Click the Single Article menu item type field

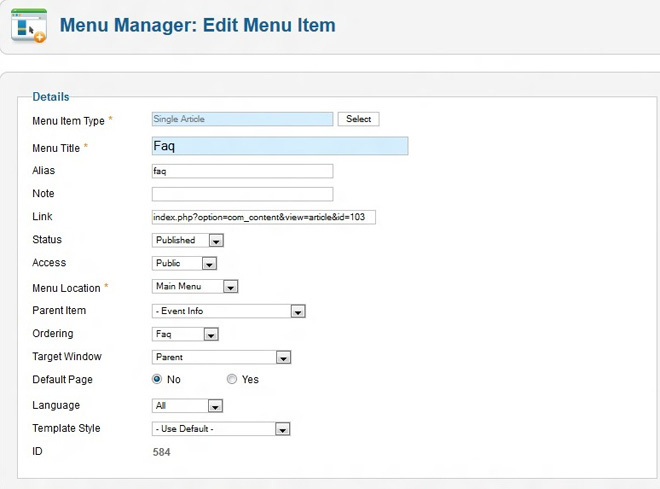242,119
